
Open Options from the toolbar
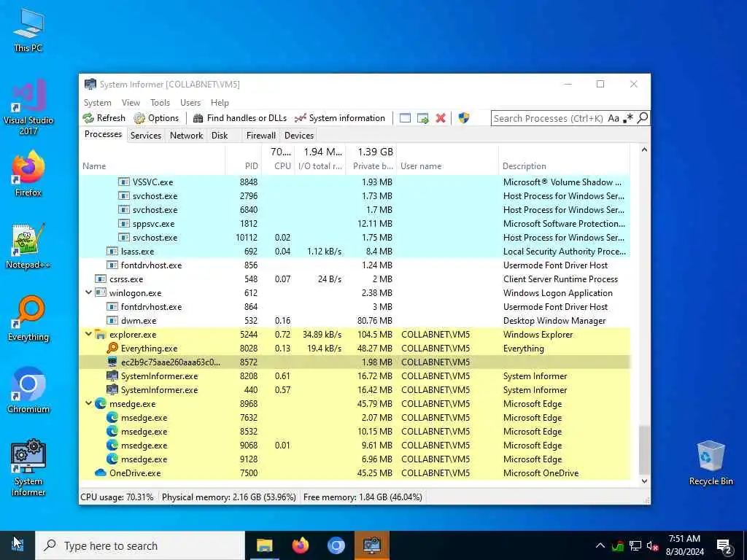pyautogui.click(x=156, y=118)
